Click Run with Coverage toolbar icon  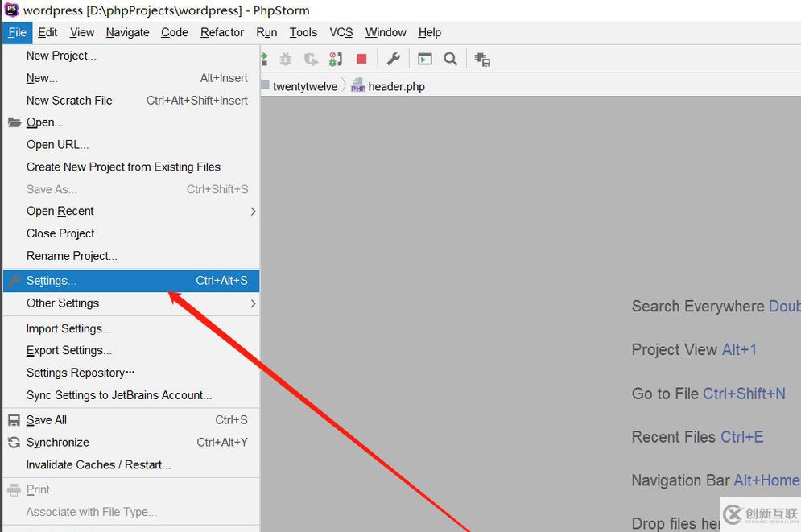[311, 60]
